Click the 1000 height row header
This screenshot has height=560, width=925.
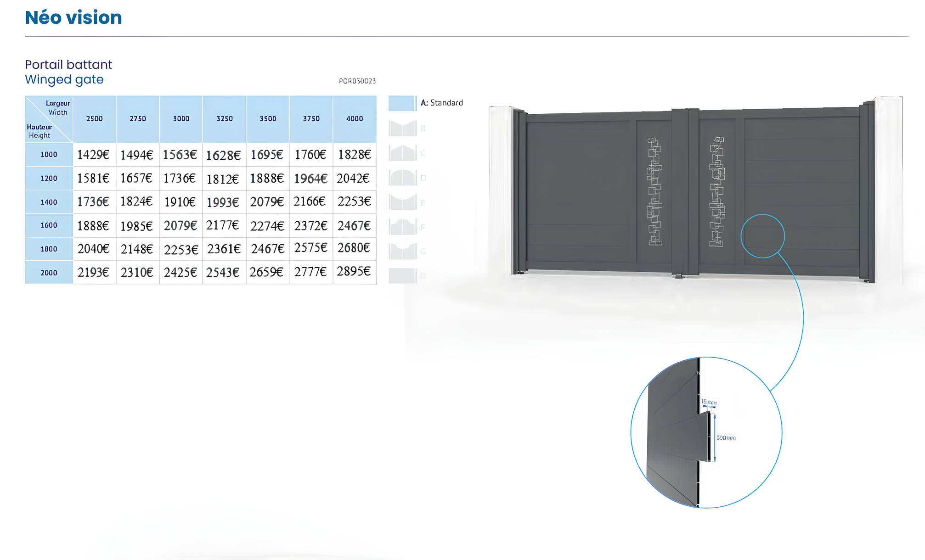coord(49,155)
